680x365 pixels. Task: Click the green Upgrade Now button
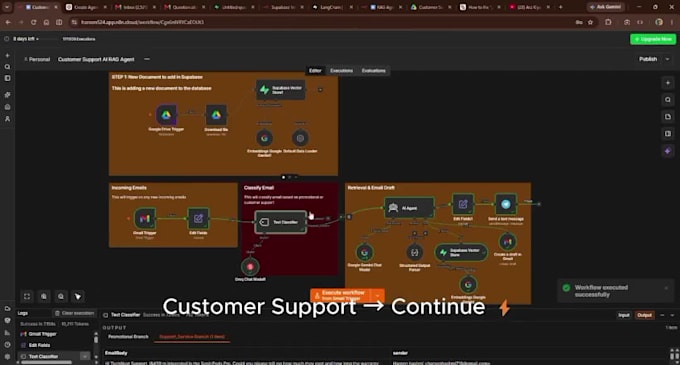[x=653, y=39]
